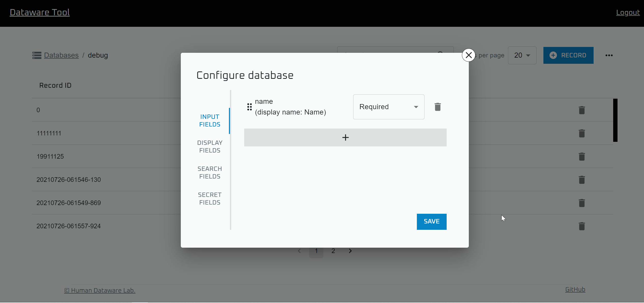Switch to DISPLAY FIELDS tab
Viewport: 644px width, 303px height.
[209, 146]
